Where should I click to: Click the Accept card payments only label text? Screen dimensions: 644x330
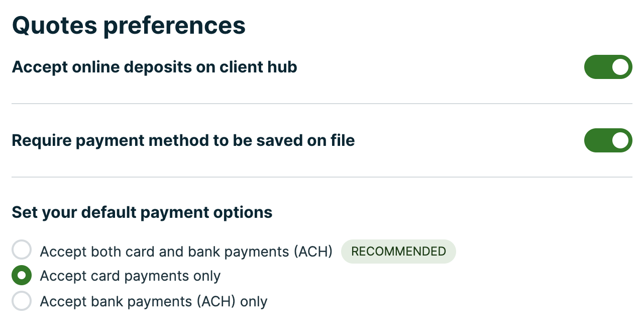click(x=130, y=276)
